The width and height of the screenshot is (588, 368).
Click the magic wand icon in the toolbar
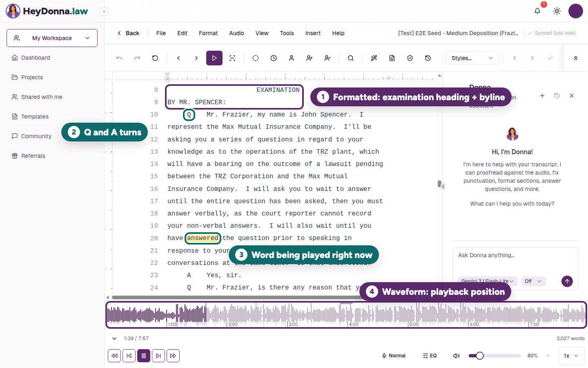click(374, 58)
